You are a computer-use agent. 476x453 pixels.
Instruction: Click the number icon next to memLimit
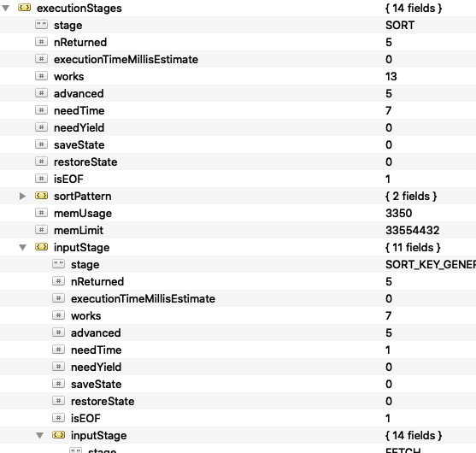(42, 230)
